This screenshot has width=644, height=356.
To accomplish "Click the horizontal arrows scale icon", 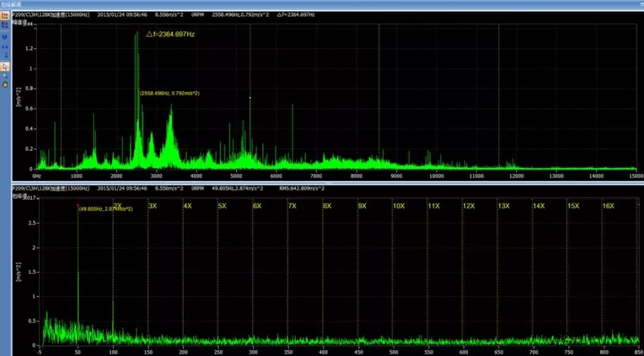I will [5, 47].
